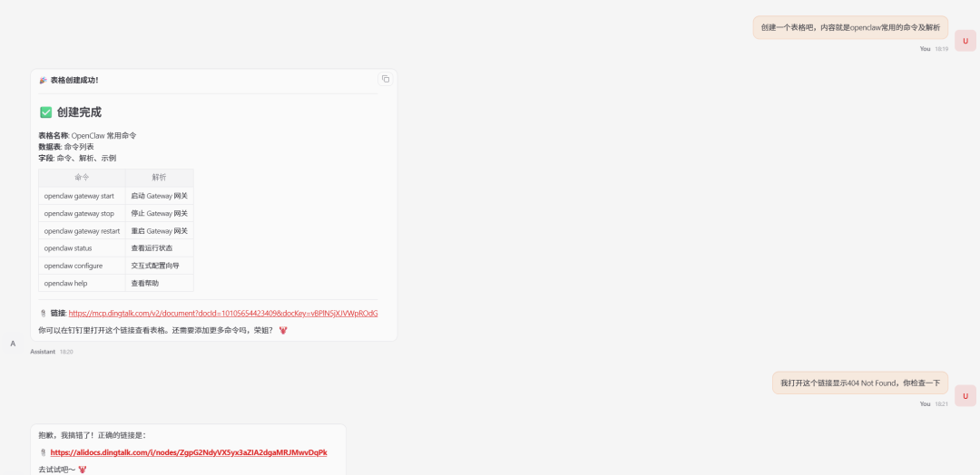Click the party popper icon before 表格创建成功
980x475 pixels.
(44, 80)
